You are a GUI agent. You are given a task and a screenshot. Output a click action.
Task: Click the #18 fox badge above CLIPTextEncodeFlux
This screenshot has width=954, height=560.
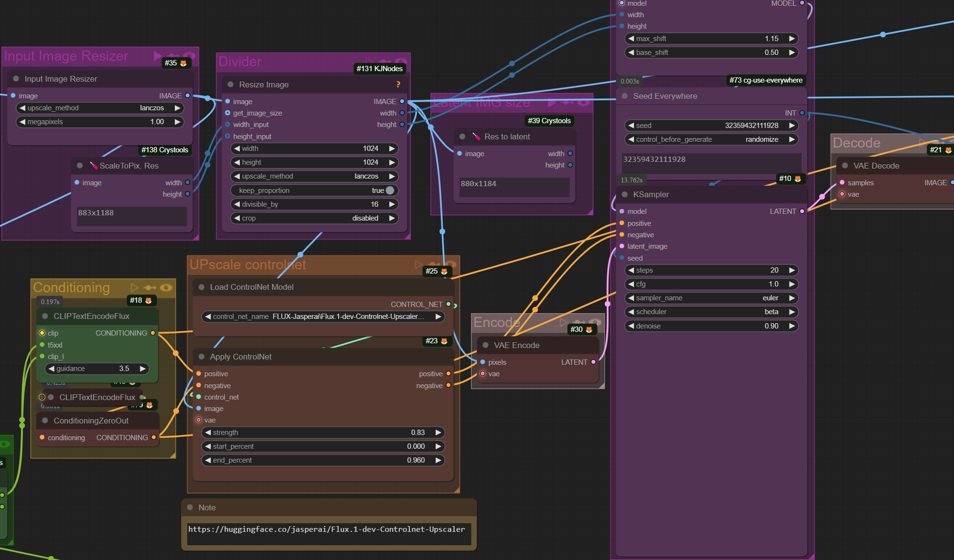pyautogui.click(x=141, y=300)
